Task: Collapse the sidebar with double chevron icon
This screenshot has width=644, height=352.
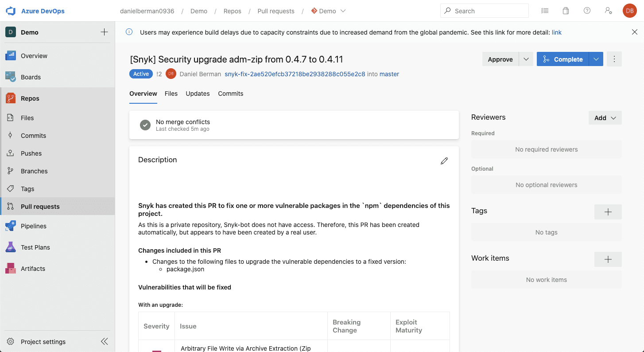Action: pos(105,341)
